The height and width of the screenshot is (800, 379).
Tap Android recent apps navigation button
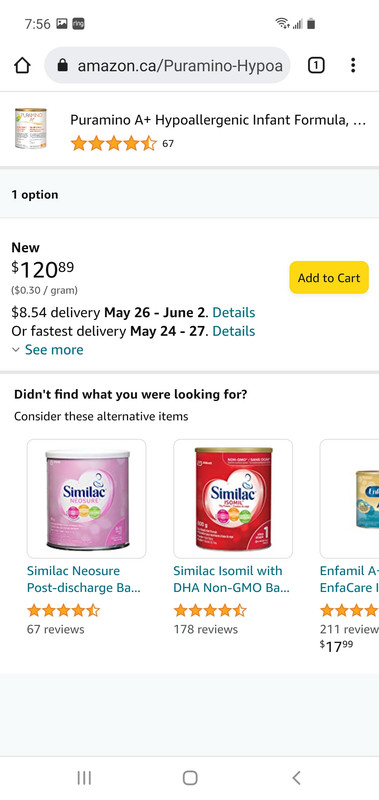84,778
